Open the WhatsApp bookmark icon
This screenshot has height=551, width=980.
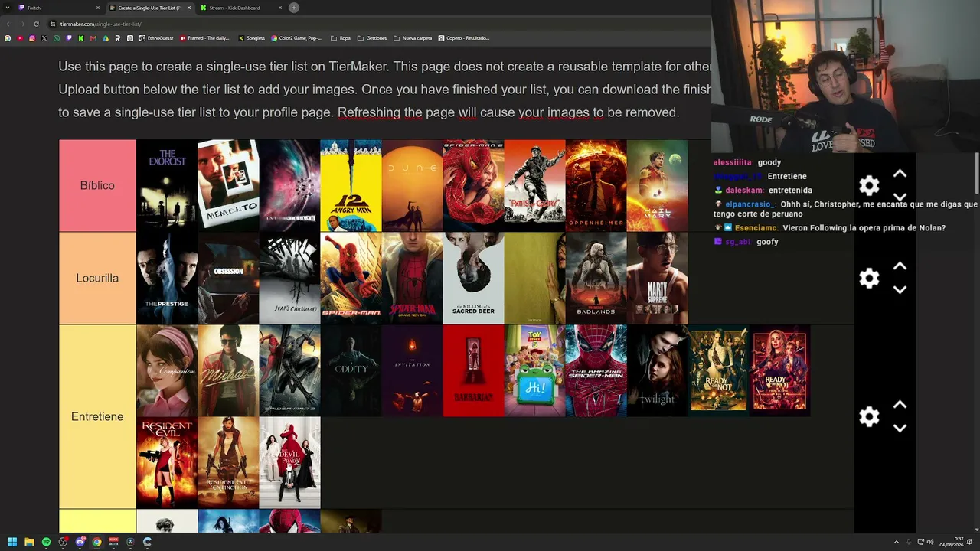tap(57, 38)
